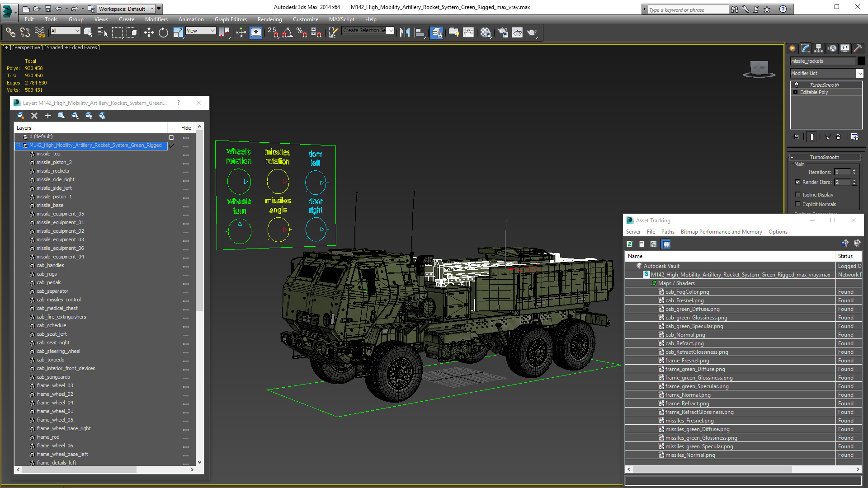Open the selection filter All dropdown
The width and height of the screenshot is (868, 488).
66,31
